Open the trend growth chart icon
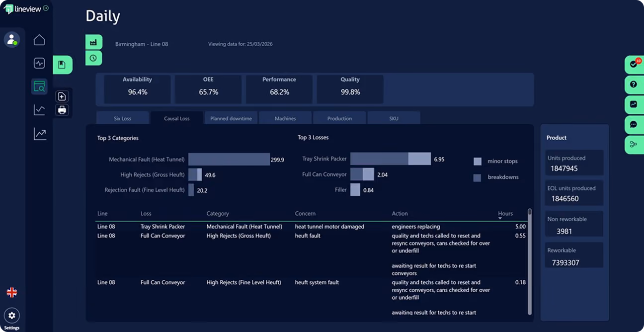The image size is (644, 332). click(40, 134)
